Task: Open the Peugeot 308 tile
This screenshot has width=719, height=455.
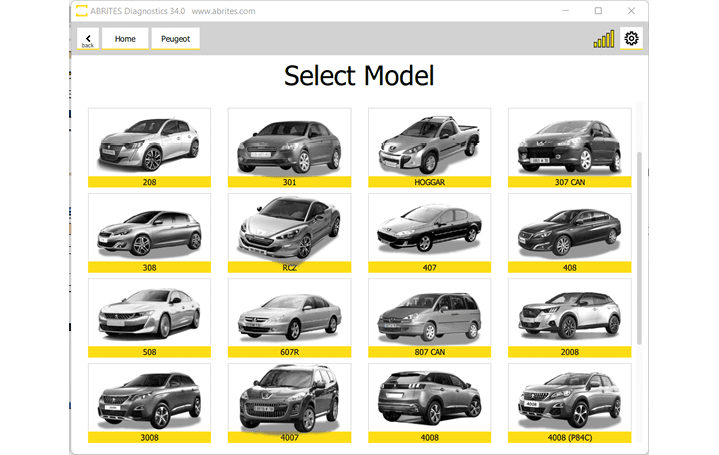Action: 149,231
